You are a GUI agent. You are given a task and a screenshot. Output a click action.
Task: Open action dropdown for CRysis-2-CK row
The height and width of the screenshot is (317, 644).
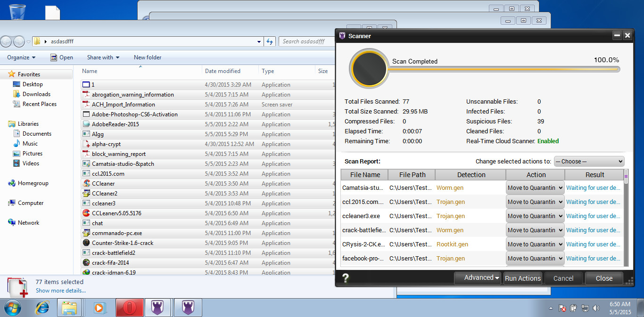click(536, 244)
